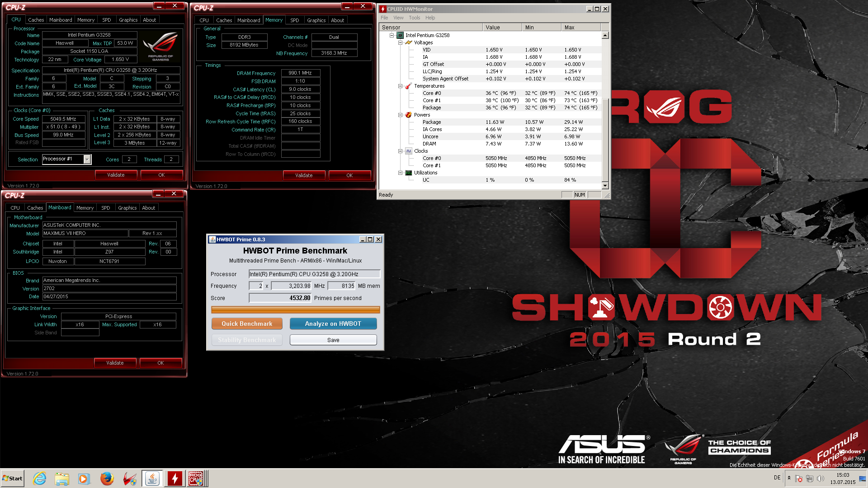Click the Sensor column header
The width and height of the screenshot is (868, 488).
pos(431,27)
